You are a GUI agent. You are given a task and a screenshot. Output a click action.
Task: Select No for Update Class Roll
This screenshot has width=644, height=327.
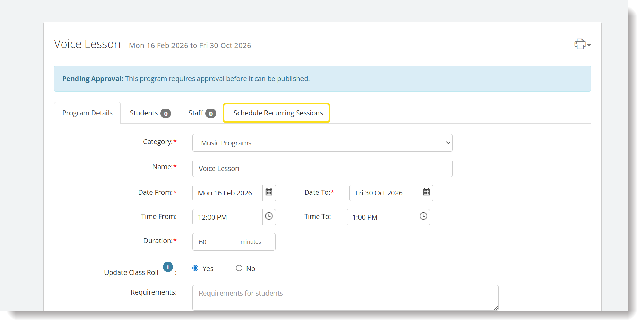(x=239, y=268)
